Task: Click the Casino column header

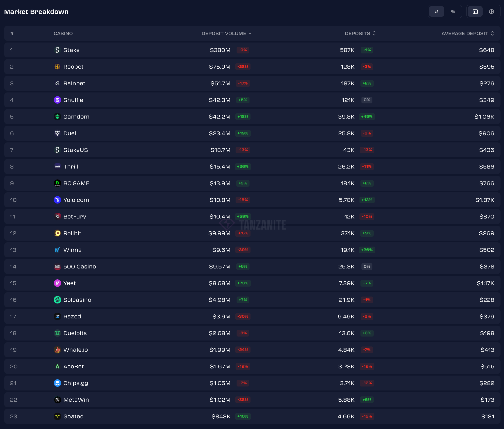Action: point(63,33)
